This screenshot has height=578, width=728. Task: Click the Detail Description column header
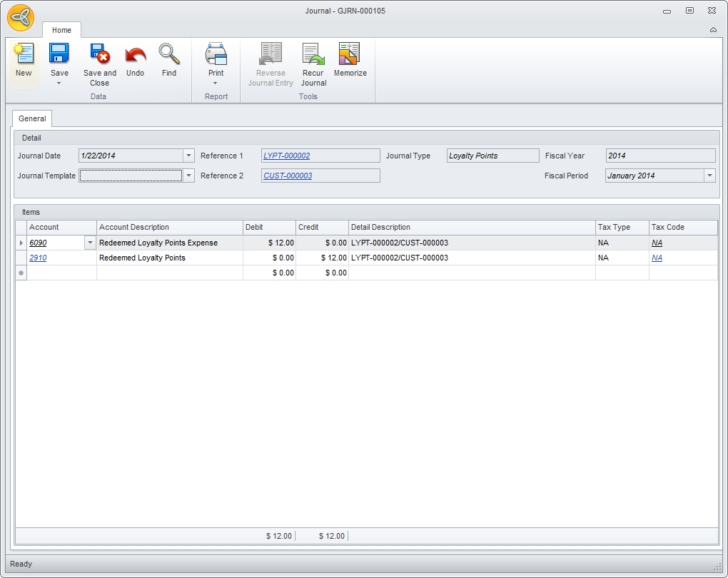point(472,227)
